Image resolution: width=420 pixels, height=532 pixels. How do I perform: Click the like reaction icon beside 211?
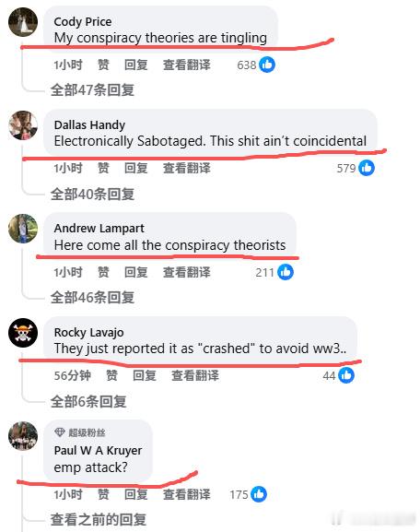click(x=286, y=272)
